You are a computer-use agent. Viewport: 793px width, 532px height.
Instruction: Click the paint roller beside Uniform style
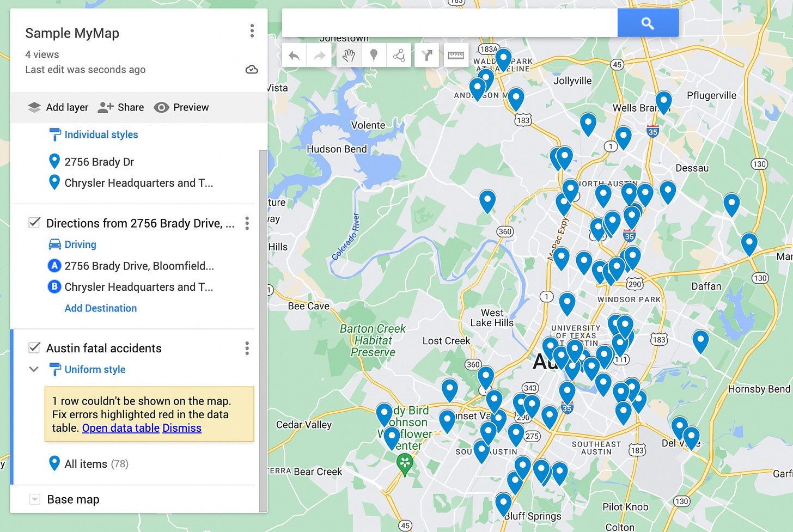tap(55, 369)
